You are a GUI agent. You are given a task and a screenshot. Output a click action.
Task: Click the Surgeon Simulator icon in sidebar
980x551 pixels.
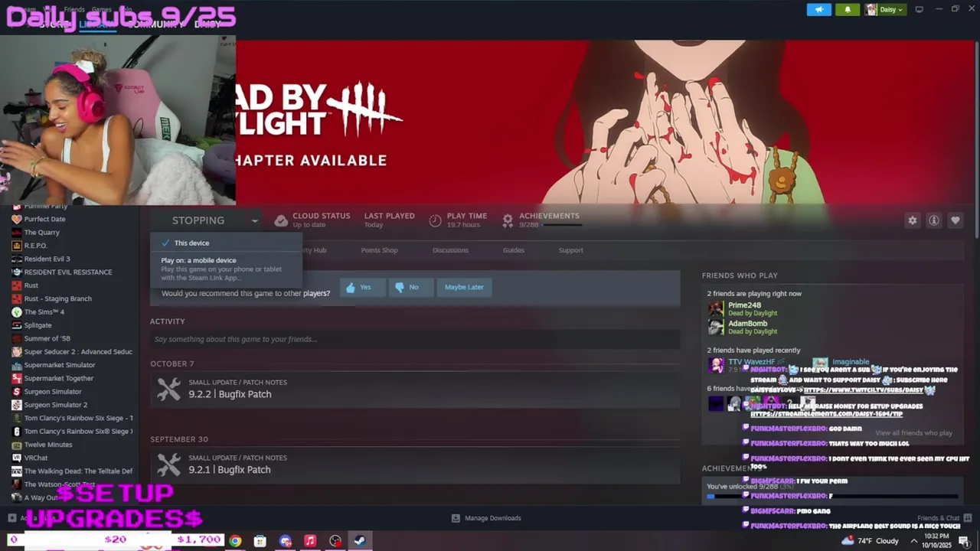click(x=16, y=392)
